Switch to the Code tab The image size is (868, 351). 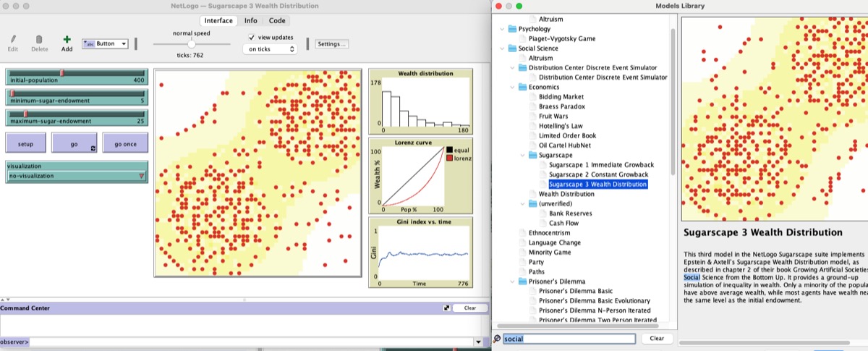coord(277,21)
